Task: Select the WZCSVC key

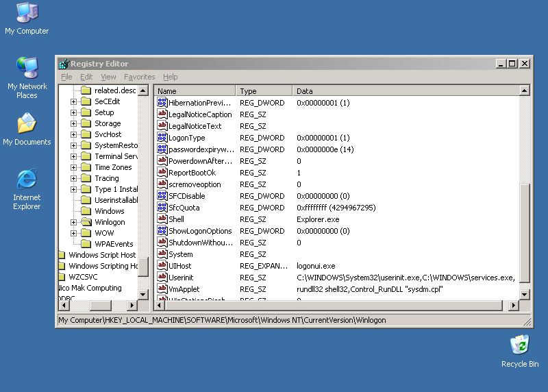Action: pos(83,277)
